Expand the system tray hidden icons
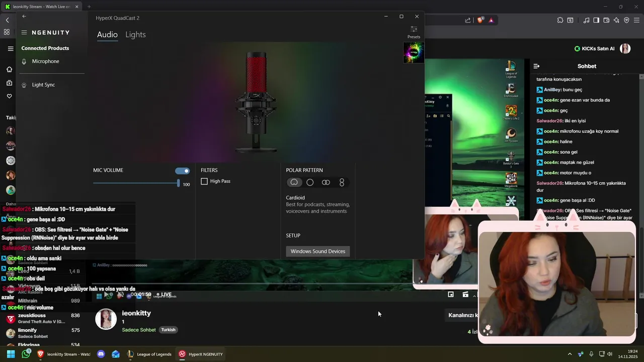 point(570,354)
